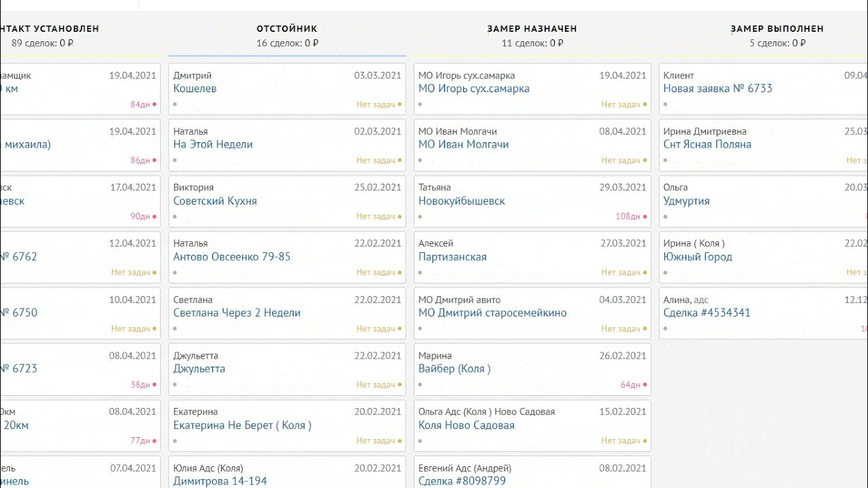This screenshot has height=488, width=868.
Task: Click the Удмуртия deal title
Action: click(x=686, y=201)
